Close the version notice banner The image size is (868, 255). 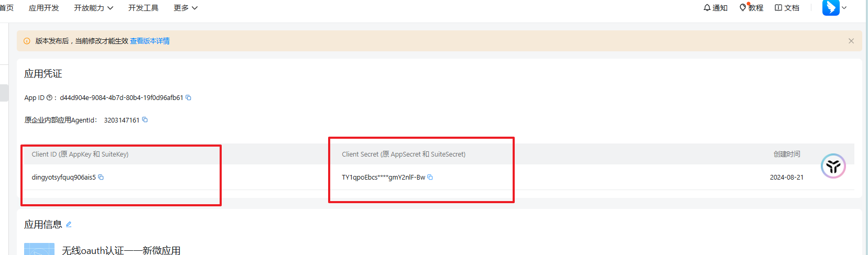[851, 41]
